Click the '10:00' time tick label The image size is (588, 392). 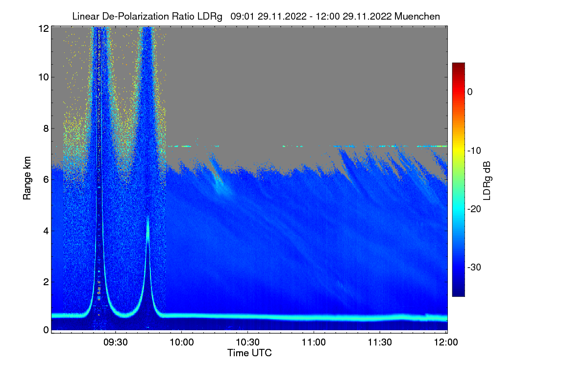point(182,342)
